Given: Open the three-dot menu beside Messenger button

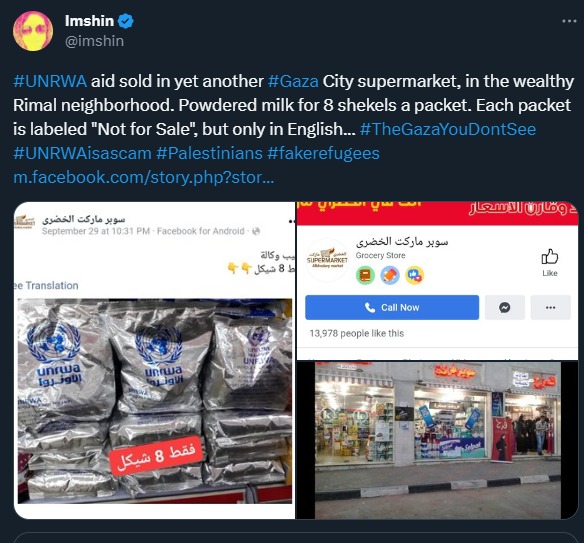Looking at the screenshot, I should click(550, 308).
